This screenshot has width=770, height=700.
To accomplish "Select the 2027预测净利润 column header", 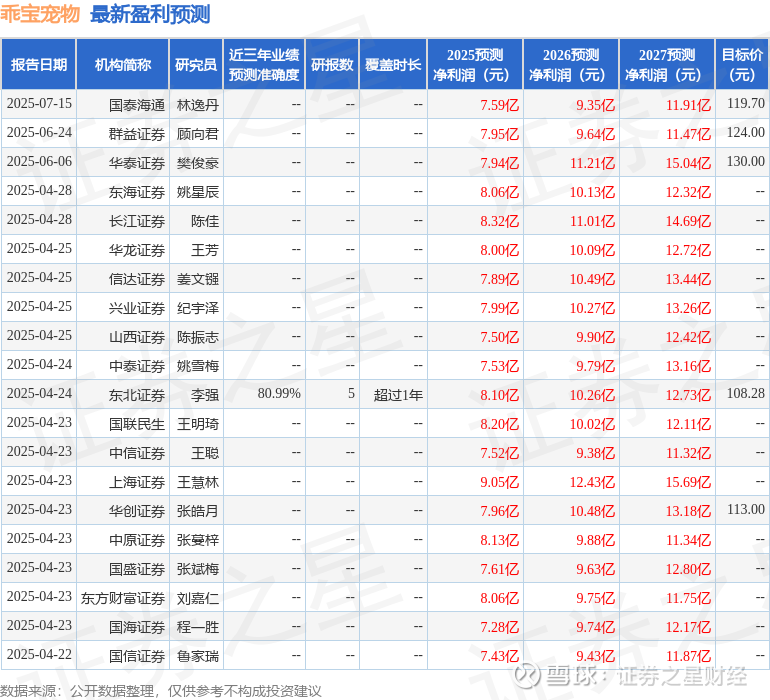I will coord(667,64).
